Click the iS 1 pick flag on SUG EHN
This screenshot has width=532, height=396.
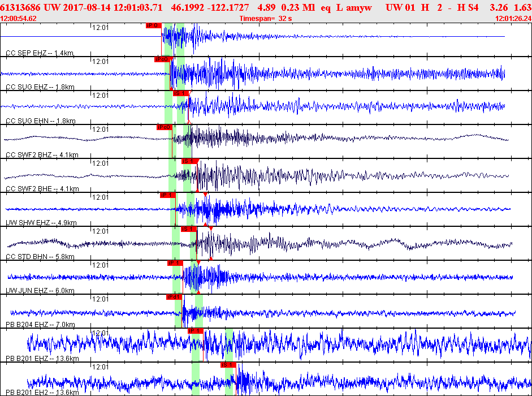click(180, 93)
